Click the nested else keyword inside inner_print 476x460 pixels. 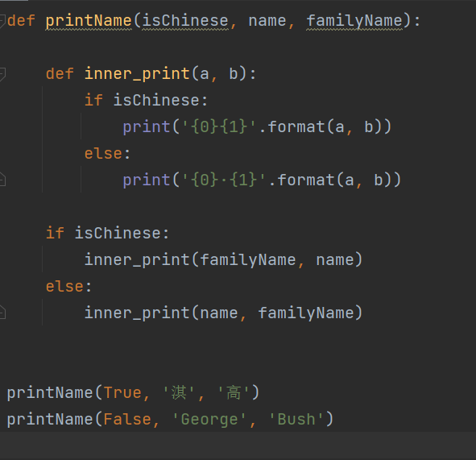[103, 153]
